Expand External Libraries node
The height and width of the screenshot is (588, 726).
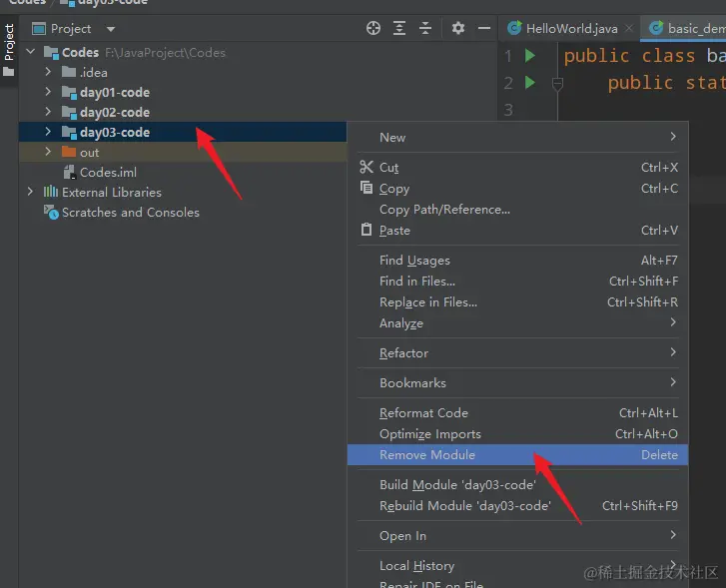[31, 192]
